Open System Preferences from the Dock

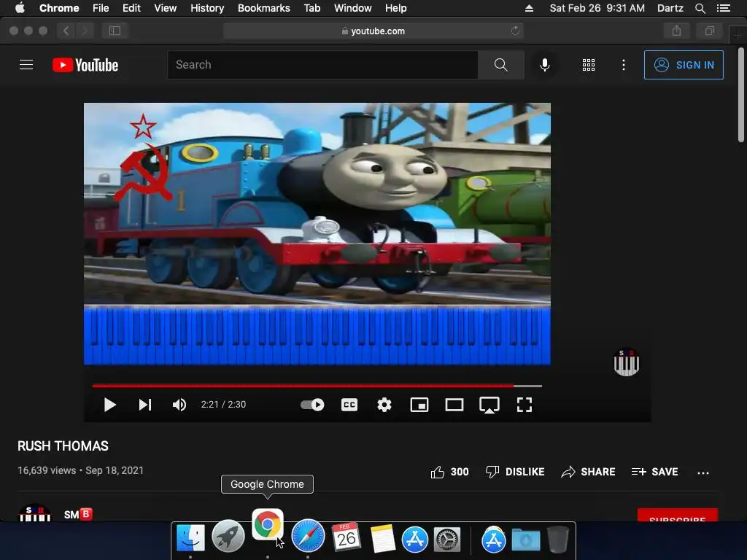(447, 540)
